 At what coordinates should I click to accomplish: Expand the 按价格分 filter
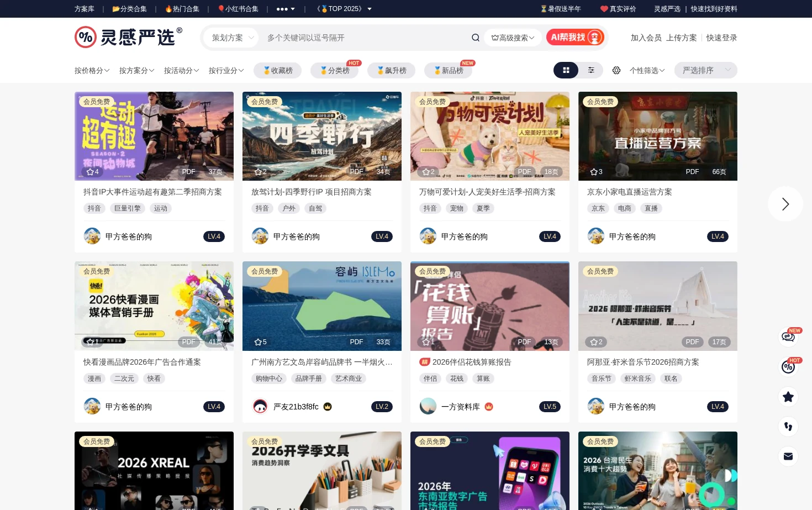click(x=92, y=70)
